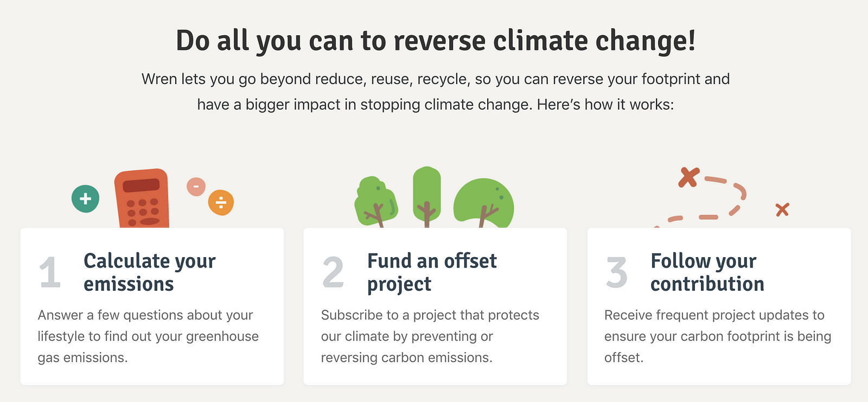Click the leftmost bushy tree icon
868x402 pixels.
pos(375,201)
